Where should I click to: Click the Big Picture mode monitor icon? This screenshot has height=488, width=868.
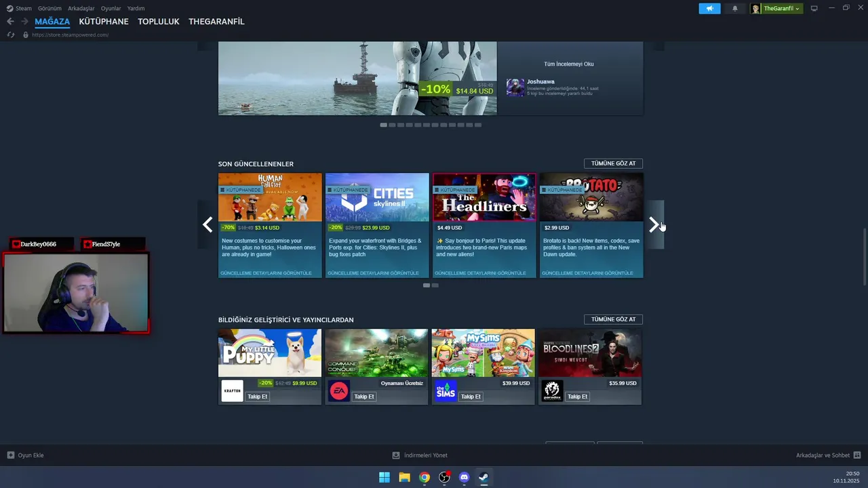pos(814,8)
